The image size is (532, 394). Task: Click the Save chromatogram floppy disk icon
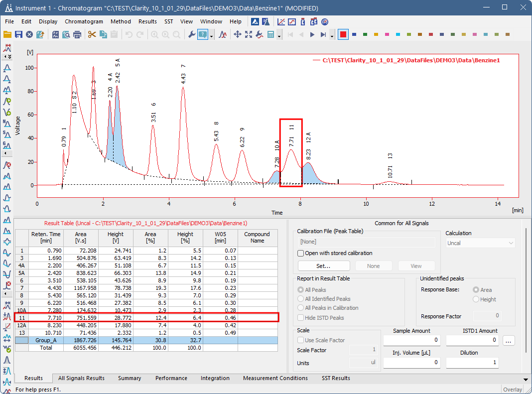[18, 34]
